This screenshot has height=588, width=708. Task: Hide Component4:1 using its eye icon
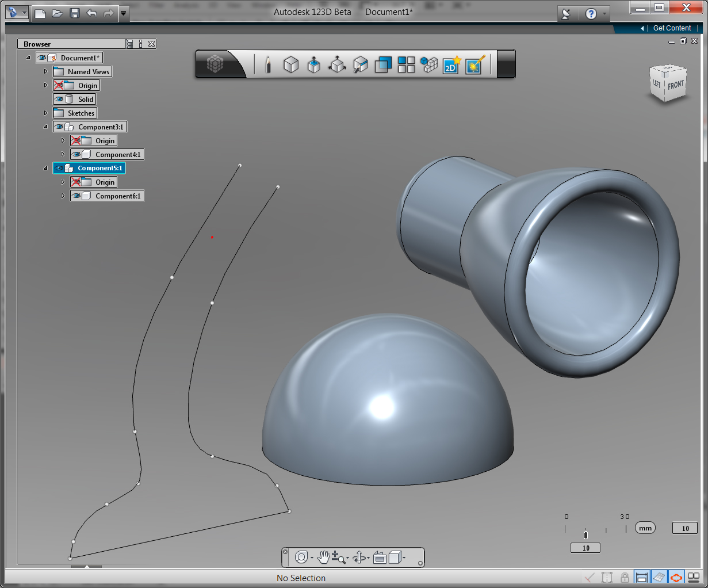coord(78,154)
